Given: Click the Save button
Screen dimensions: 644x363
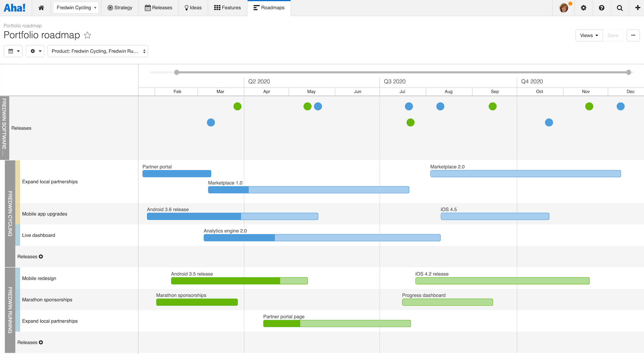Looking at the screenshot, I should click(x=613, y=35).
